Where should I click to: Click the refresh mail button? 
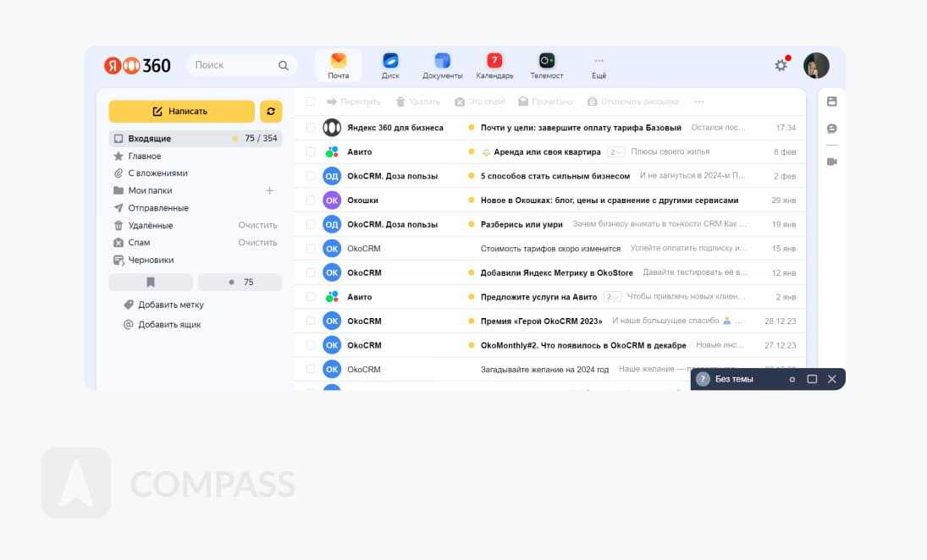click(x=271, y=112)
